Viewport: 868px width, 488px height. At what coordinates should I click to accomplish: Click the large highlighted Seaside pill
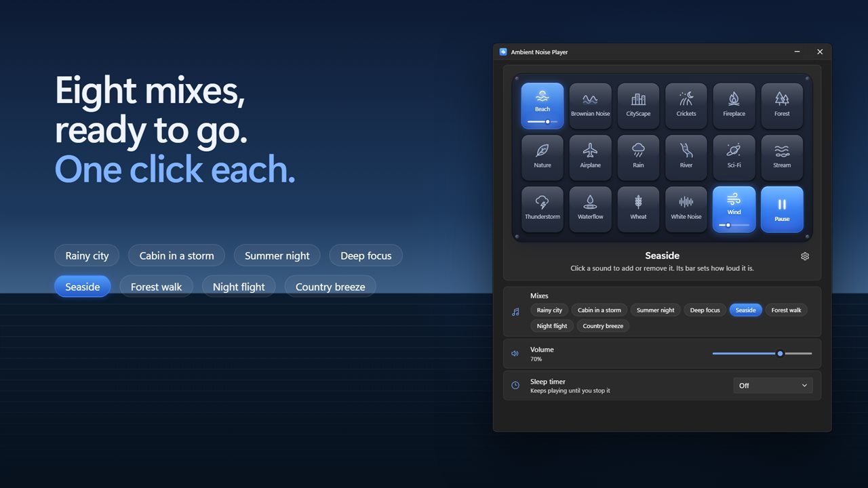pyautogui.click(x=83, y=287)
